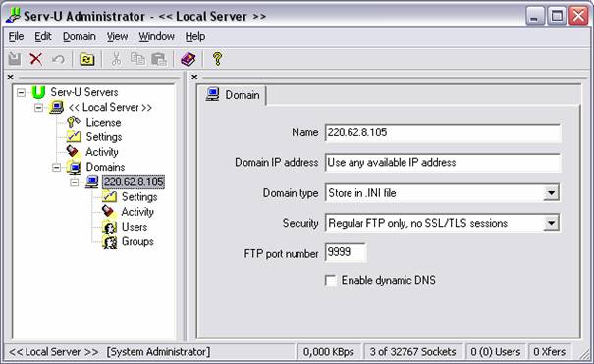Click "3 of 32767 Sockets" status text

(413, 352)
